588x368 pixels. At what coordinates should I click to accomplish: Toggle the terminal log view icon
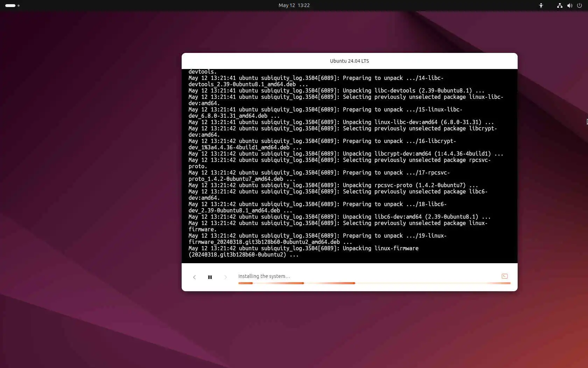click(x=505, y=276)
